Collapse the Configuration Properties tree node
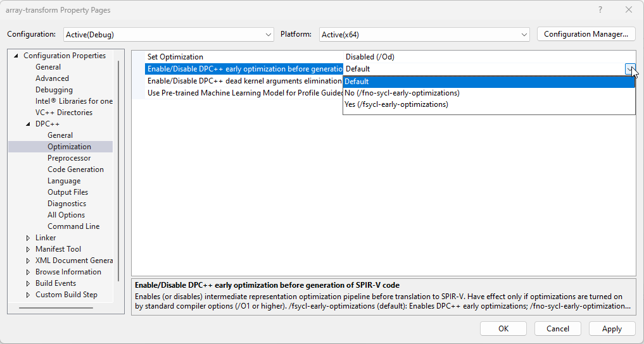The height and width of the screenshot is (344, 644). [16, 56]
